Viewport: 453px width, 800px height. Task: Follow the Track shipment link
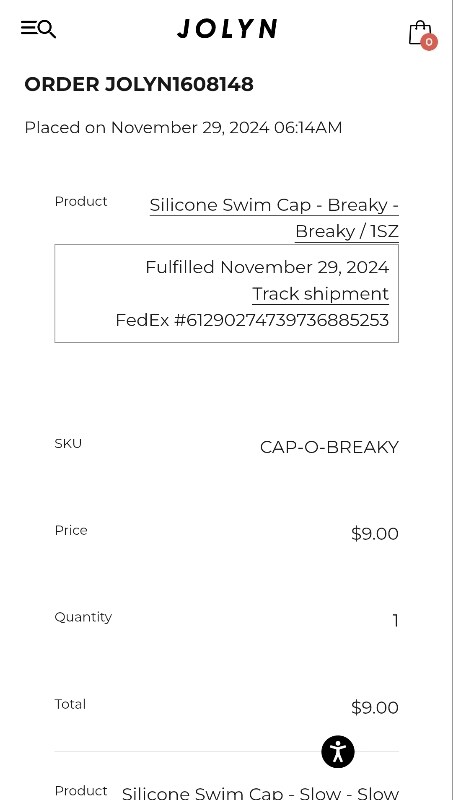[320, 294]
